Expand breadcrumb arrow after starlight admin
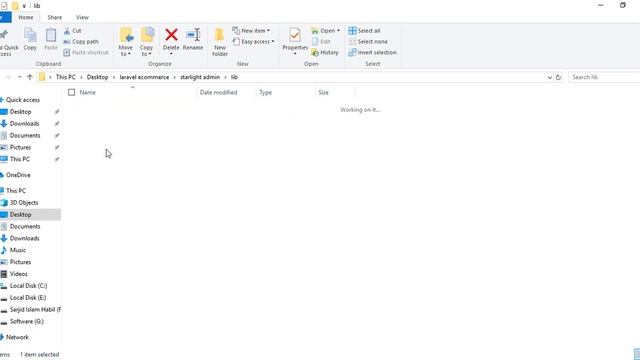The width and height of the screenshot is (640, 360). pyautogui.click(x=225, y=77)
